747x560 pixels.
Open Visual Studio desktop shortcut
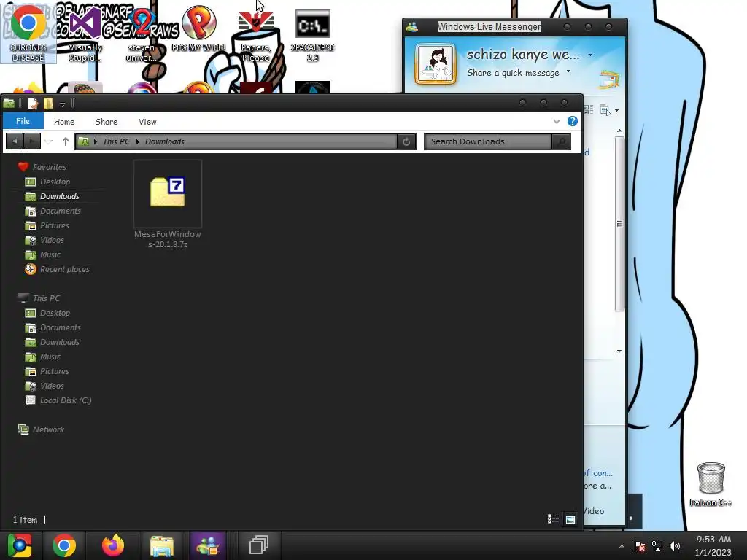[85, 35]
